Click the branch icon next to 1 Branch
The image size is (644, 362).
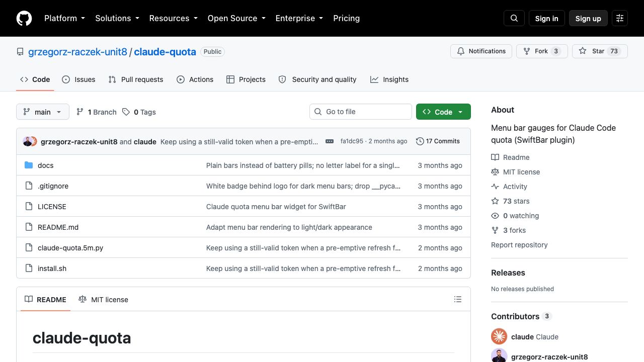coord(80,112)
